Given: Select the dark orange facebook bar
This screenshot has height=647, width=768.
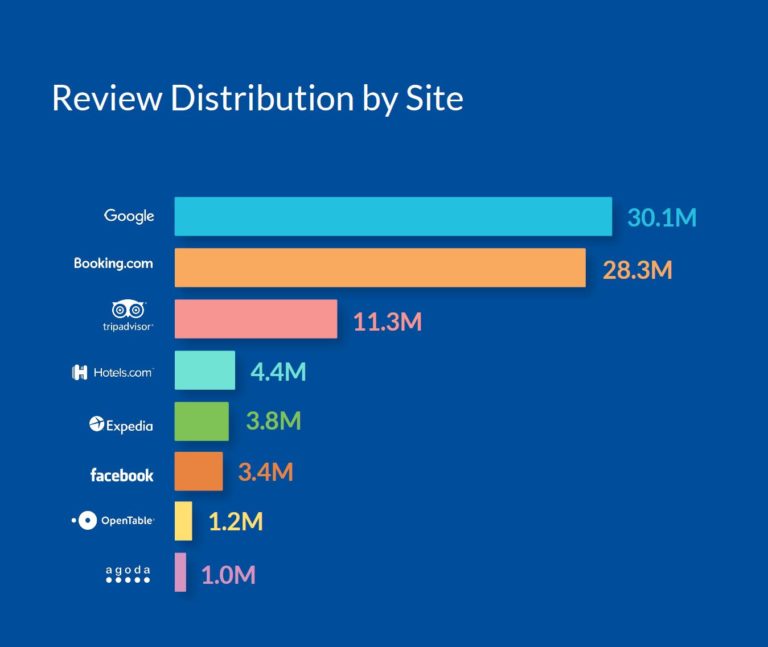Looking at the screenshot, I should (x=199, y=472).
